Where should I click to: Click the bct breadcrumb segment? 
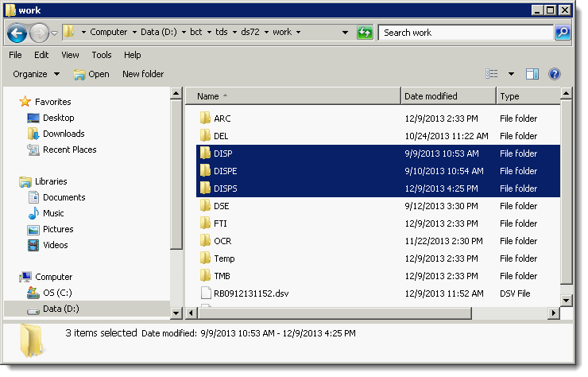[x=196, y=32]
